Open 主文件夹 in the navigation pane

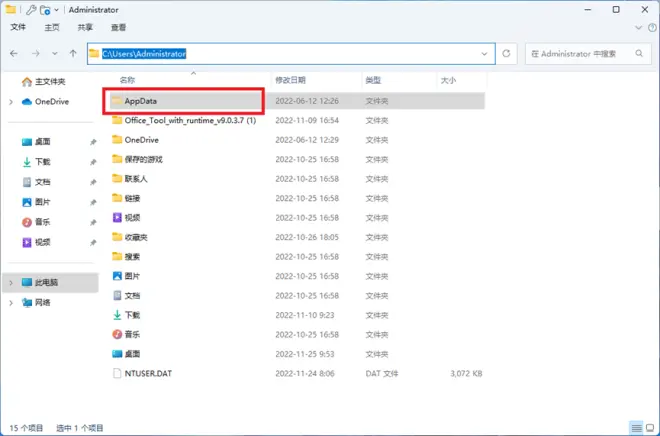point(44,82)
